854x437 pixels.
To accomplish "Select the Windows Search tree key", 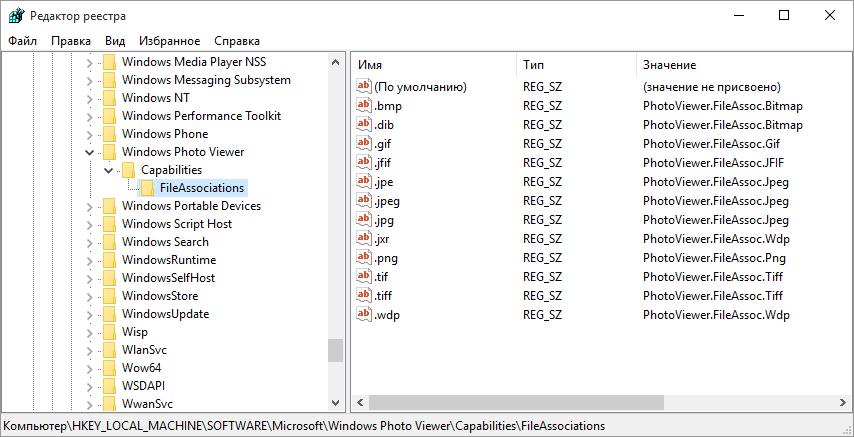I will pyautogui.click(x=165, y=242).
